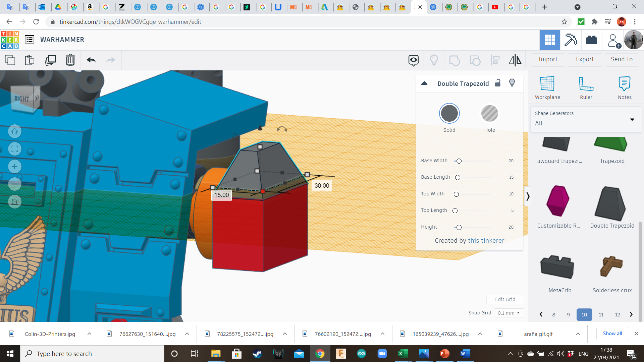Viewport: 644px width, 362px height.
Task: Select the Hole shape option
Action: (x=489, y=114)
